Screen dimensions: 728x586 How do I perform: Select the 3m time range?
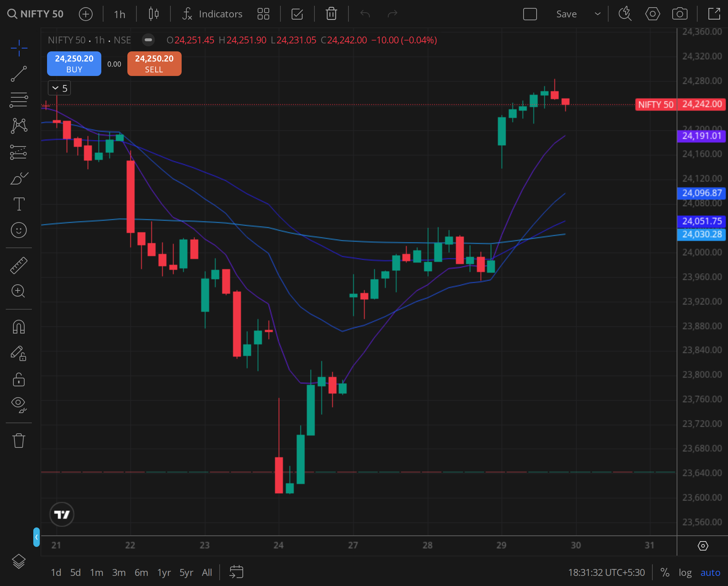tap(119, 572)
